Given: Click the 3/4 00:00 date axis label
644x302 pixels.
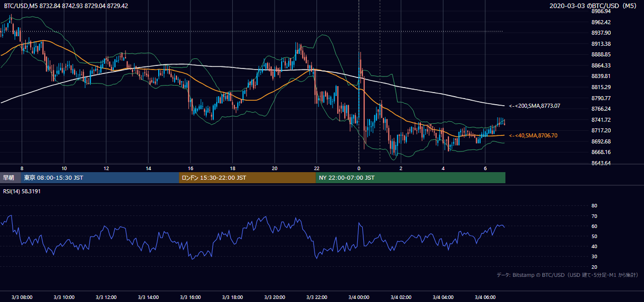Looking at the screenshot, I should point(358,297).
